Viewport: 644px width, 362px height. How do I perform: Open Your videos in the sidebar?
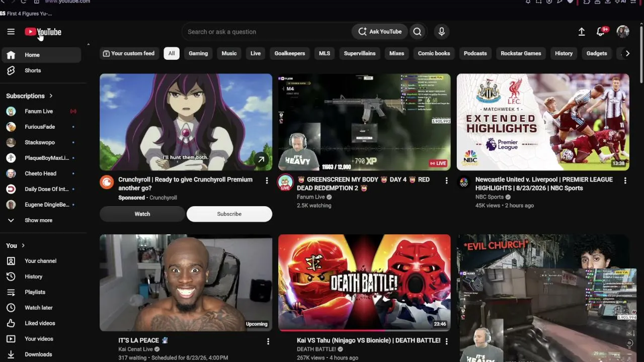(41, 339)
